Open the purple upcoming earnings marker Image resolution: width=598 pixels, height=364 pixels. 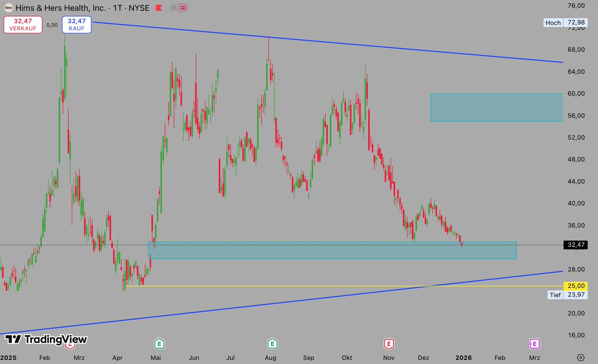pyautogui.click(x=534, y=344)
